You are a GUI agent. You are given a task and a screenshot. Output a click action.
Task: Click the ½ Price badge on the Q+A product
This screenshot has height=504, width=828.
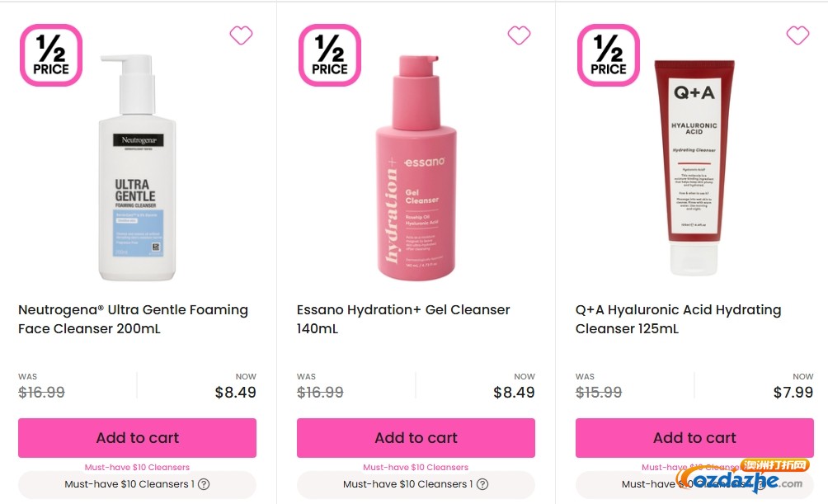click(608, 55)
